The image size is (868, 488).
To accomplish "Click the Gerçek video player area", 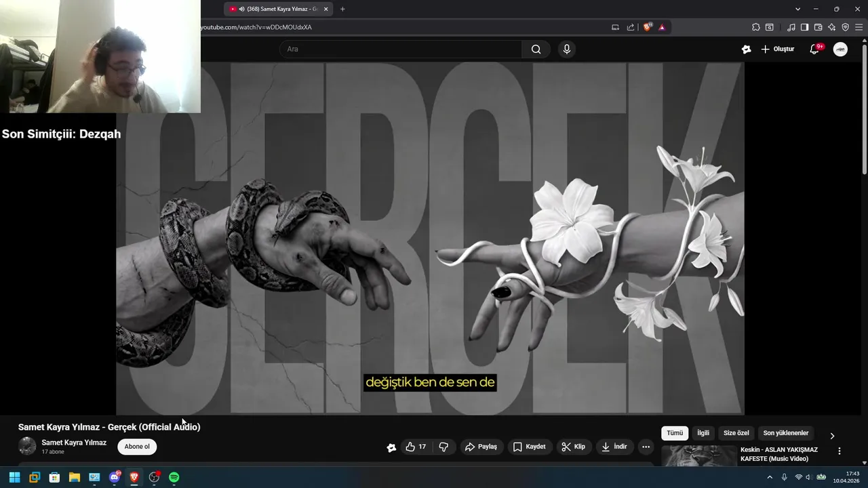I will [430, 238].
